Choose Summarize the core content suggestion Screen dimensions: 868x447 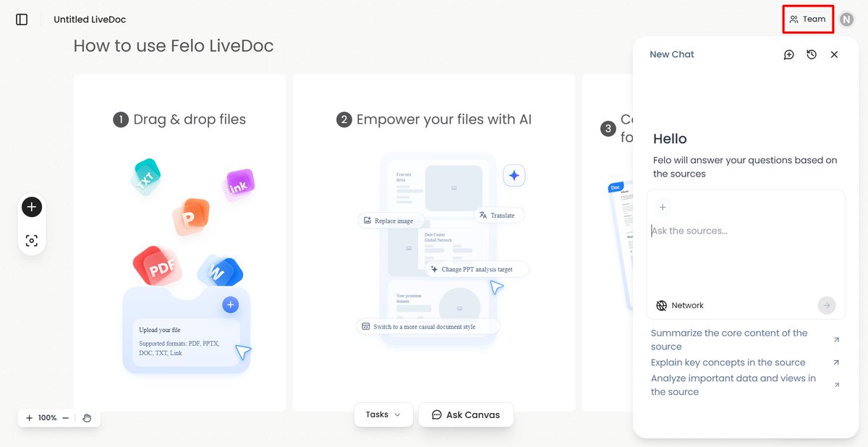(729, 340)
